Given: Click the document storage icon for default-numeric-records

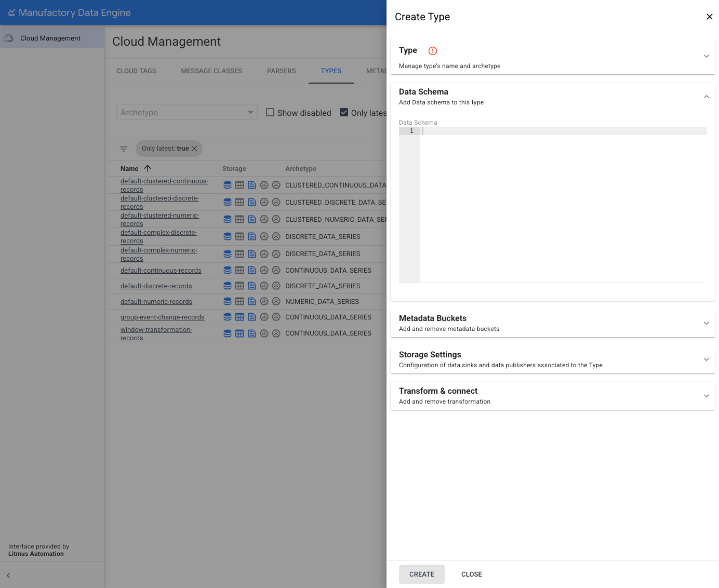Looking at the screenshot, I should (252, 301).
